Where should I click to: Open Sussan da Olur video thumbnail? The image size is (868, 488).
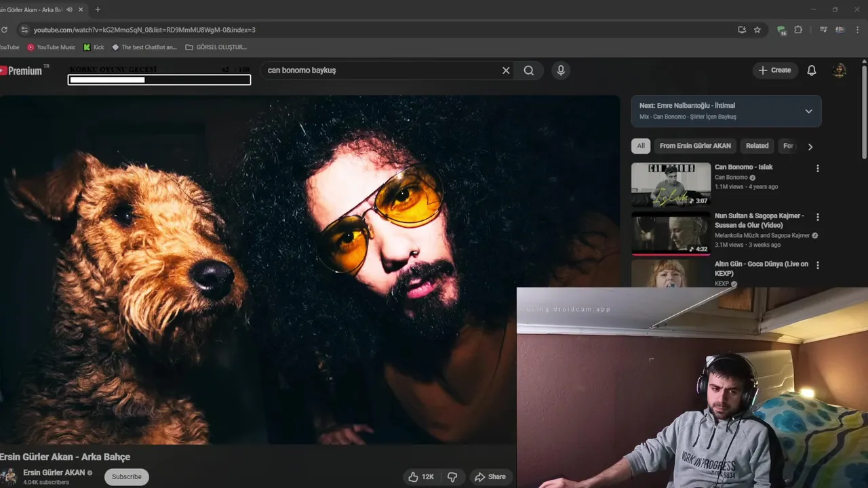pos(671,233)
